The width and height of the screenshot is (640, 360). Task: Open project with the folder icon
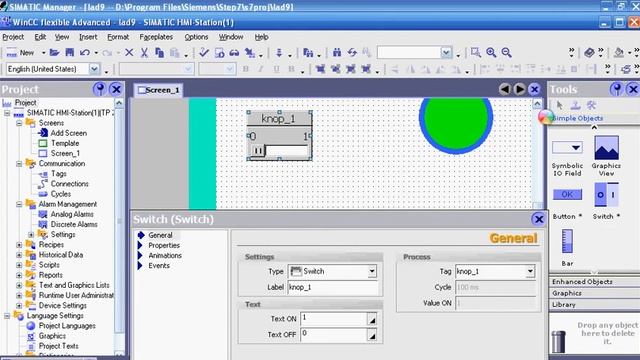(54, 52)
